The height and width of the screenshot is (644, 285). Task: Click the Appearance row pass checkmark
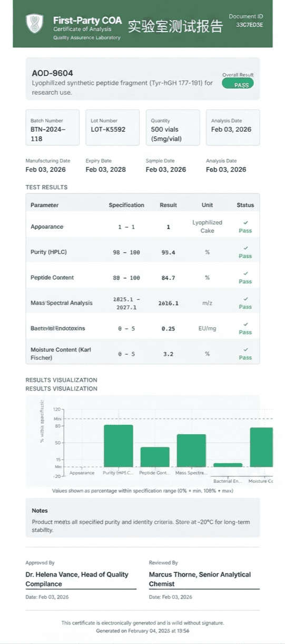coord(245,222)
